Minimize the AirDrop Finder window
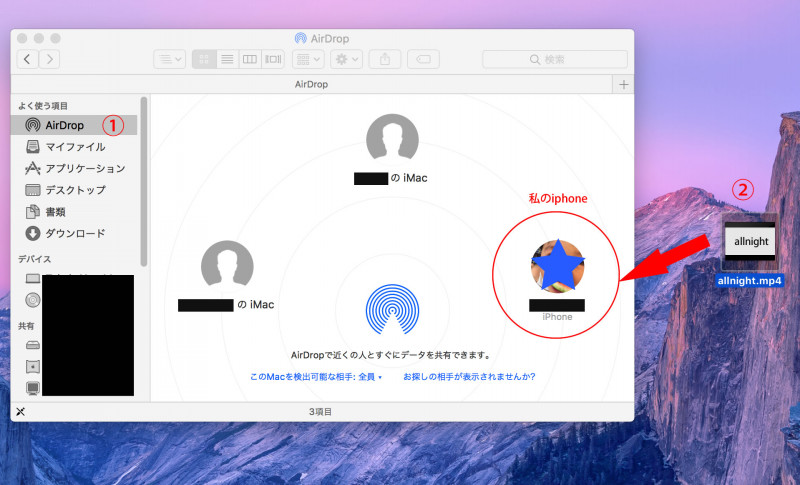 tap(39, 38)
